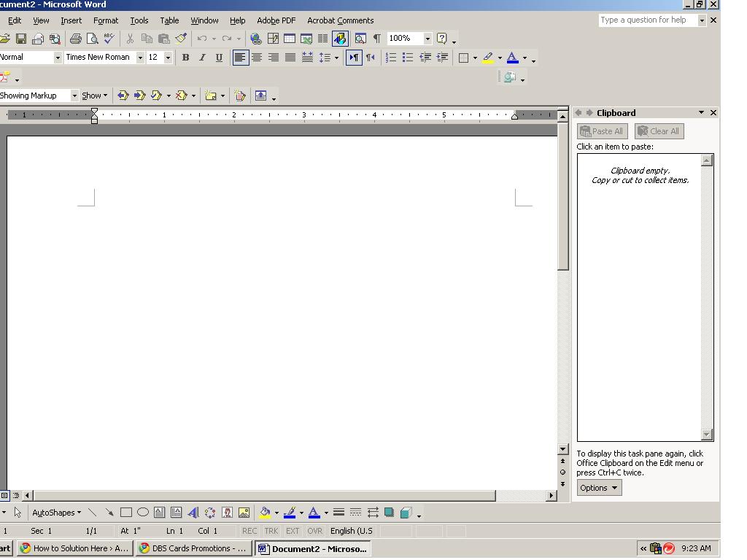
Task: Click the Paste All button
Action: point(602,131)
